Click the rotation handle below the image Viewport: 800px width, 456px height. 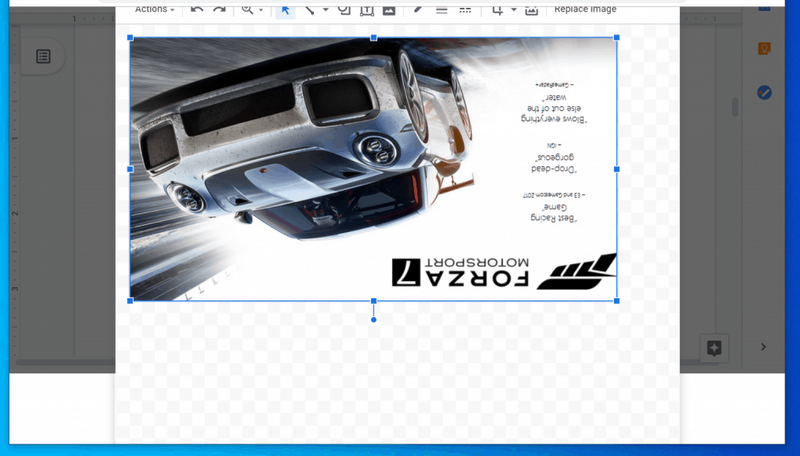[x=373, y=320]
